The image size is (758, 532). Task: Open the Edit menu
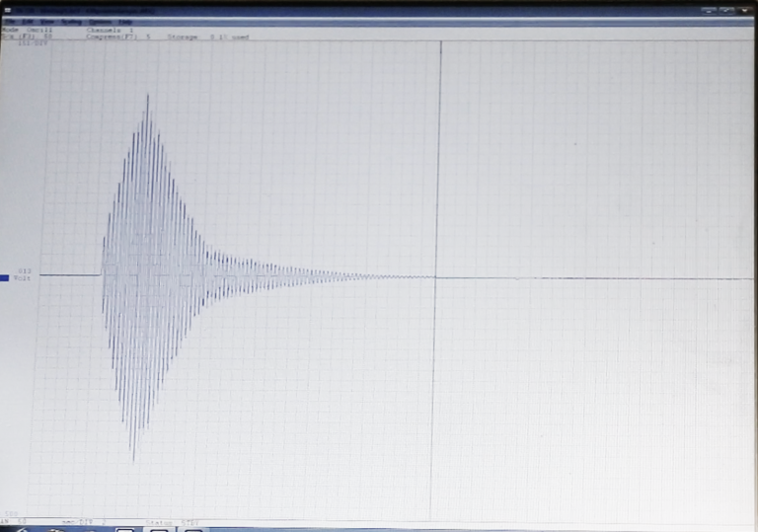click(x=28, y=22)
